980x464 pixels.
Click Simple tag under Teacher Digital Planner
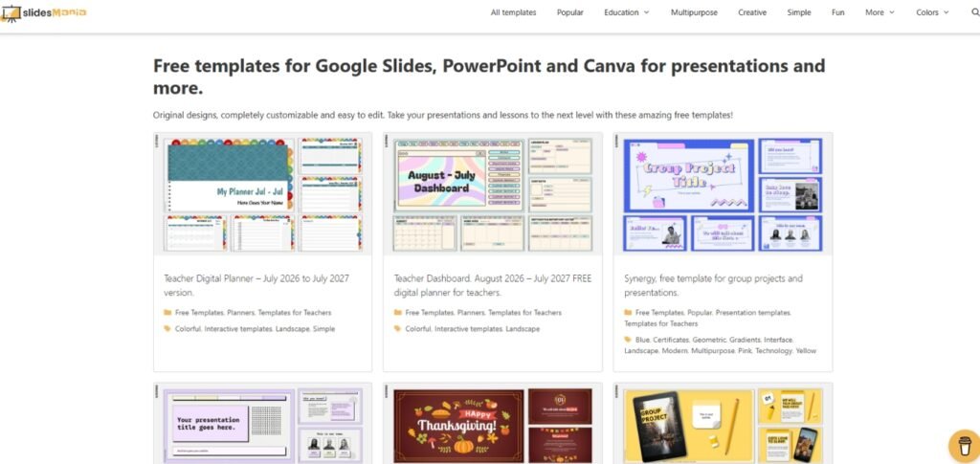point(323,328)
